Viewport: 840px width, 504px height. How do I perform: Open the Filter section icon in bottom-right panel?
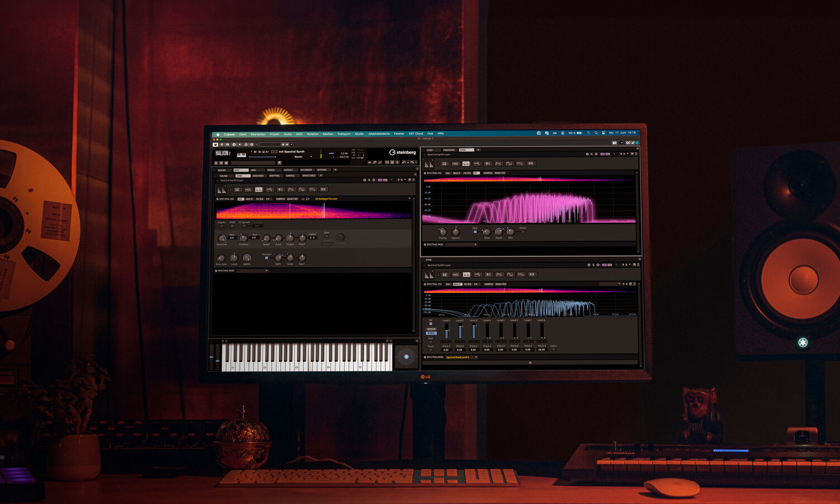[x=478, y=274]
